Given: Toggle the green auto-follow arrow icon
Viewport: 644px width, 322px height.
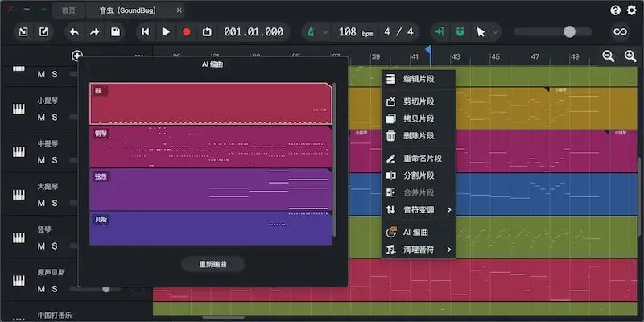Looking at the screenshot, I should point(440,31).
